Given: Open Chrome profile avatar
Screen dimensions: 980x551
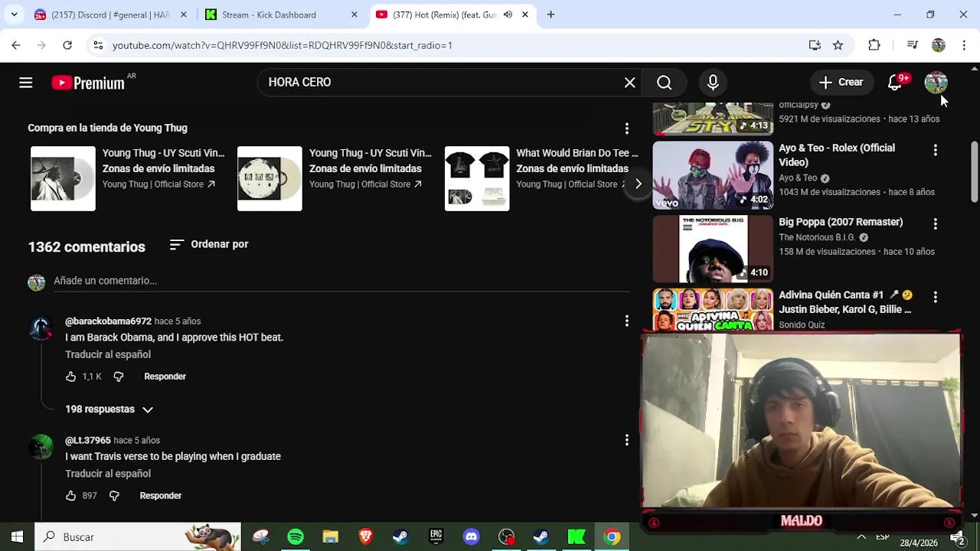Looking at the screenshot, I should [939, 45].
